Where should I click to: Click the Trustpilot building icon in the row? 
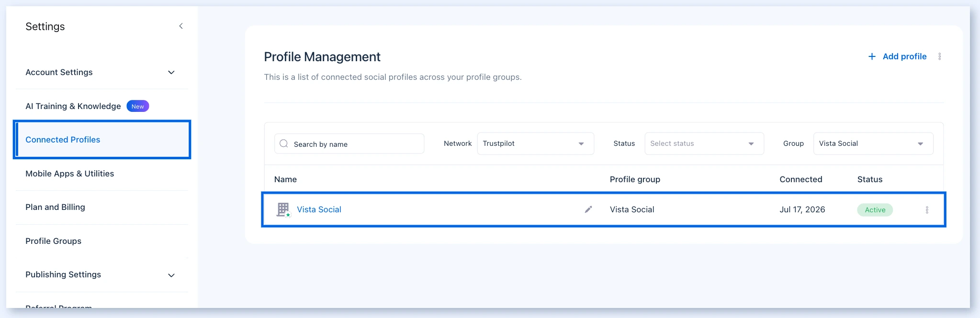click(x=283, y=209)
